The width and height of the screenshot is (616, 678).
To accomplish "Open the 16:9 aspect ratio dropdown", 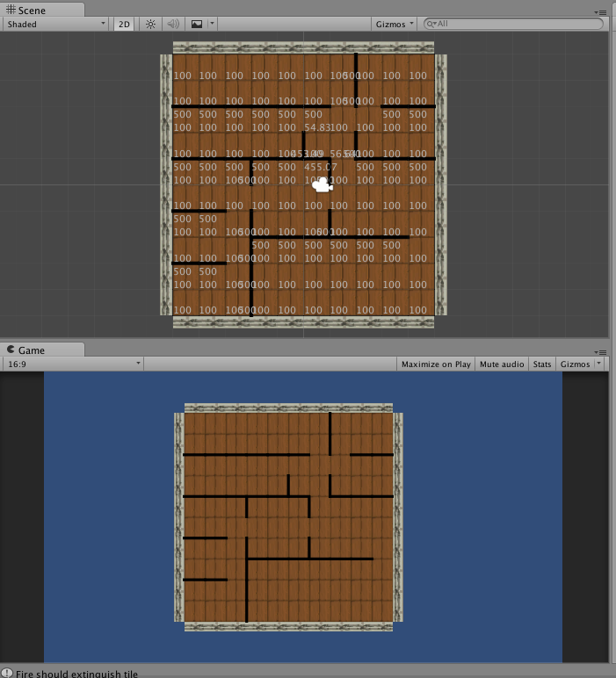I will [73, 364].
